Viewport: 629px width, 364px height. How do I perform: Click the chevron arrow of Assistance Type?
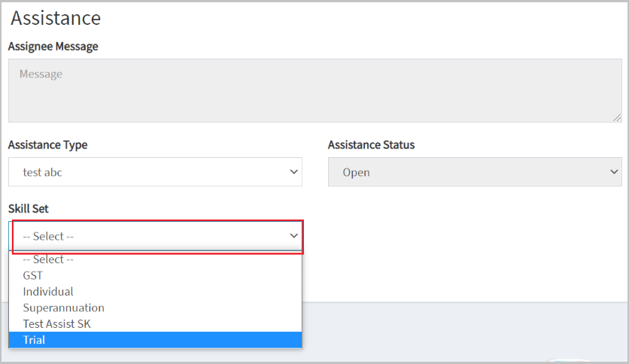click(x=293, y=172)
